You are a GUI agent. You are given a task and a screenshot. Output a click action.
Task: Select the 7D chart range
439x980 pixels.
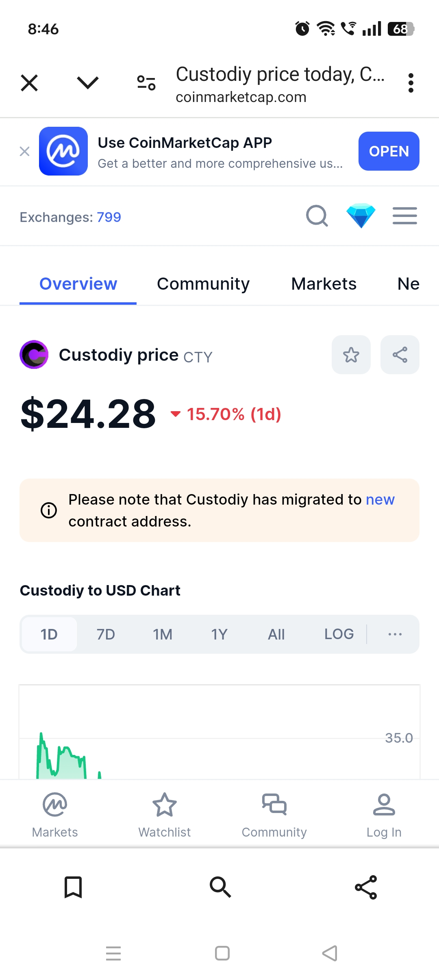[x=106, y=634]
